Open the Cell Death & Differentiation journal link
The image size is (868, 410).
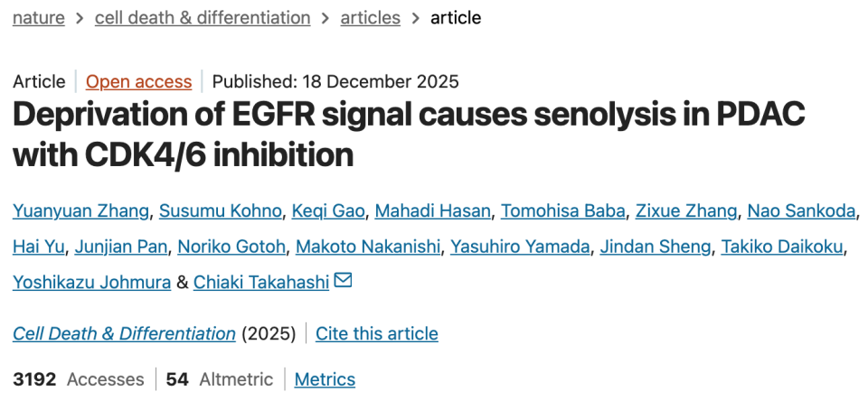coord(124,333)
